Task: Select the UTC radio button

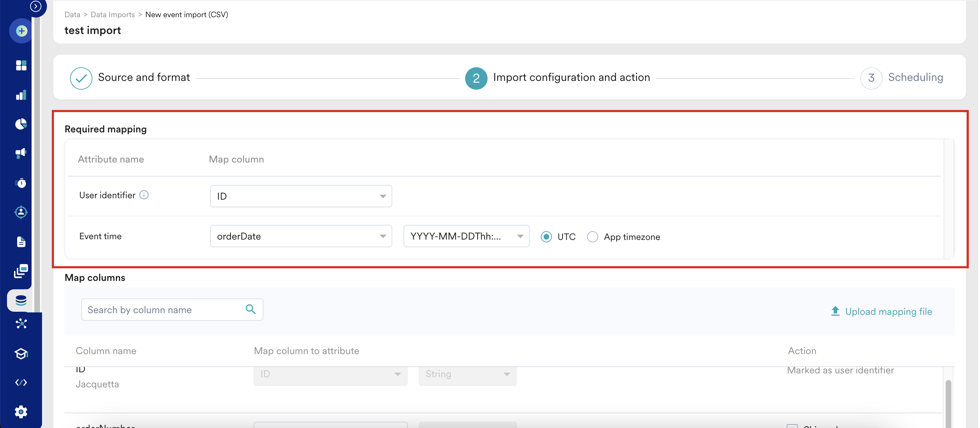Action: coord(546,237)
